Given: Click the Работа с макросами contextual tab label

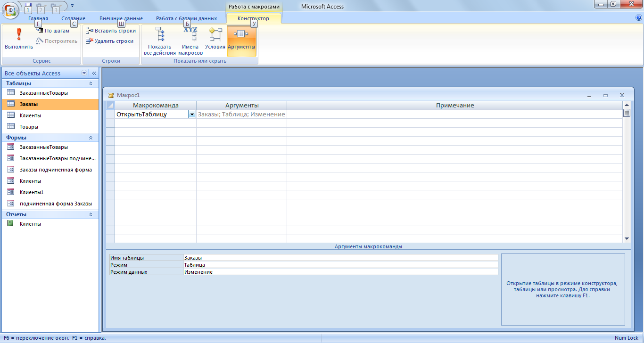Looking at the screenshot, I should tap(254, 7).
